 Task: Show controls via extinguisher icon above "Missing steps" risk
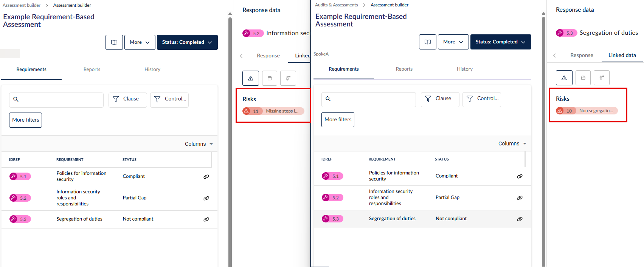(288, 78)
